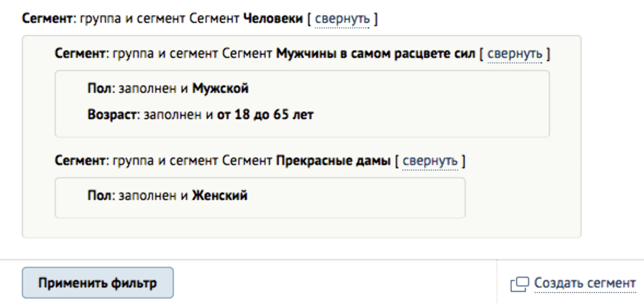Collapse the Прекрасные дамы segment

click(x=430, y=161)
